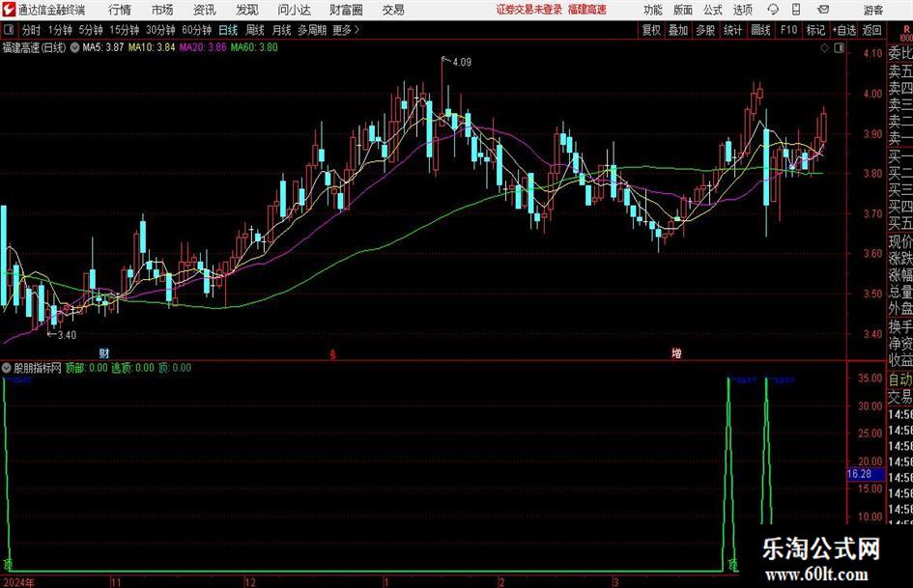Click the 游客 account button
The width and height of the screenshot is (913, 588).
(x=872, y=10)
